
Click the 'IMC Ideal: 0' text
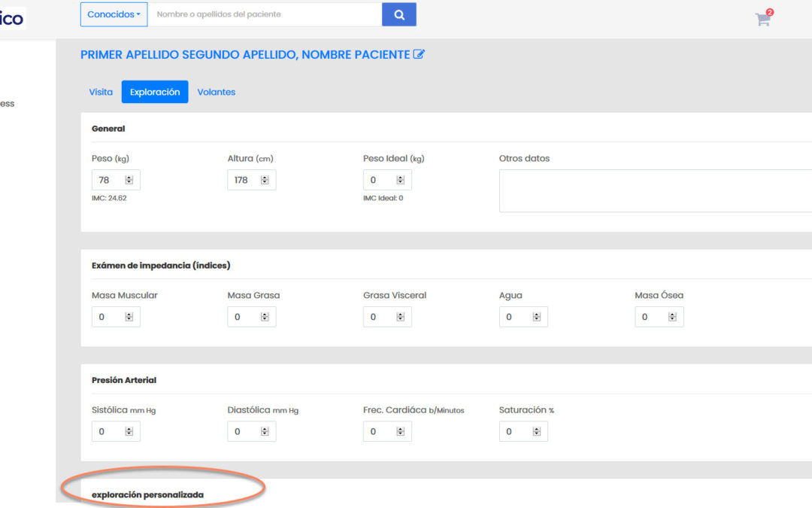(383, 198)
